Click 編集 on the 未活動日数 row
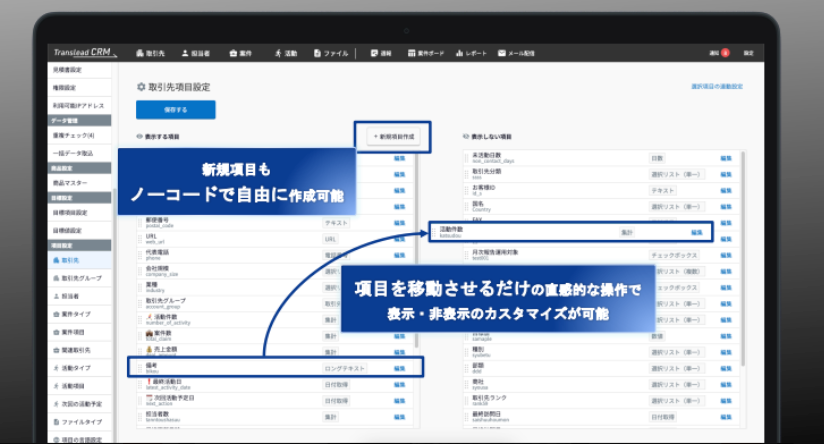Image resolution: width=824 pixels, height=444 pixels. [x=726, y=158]
